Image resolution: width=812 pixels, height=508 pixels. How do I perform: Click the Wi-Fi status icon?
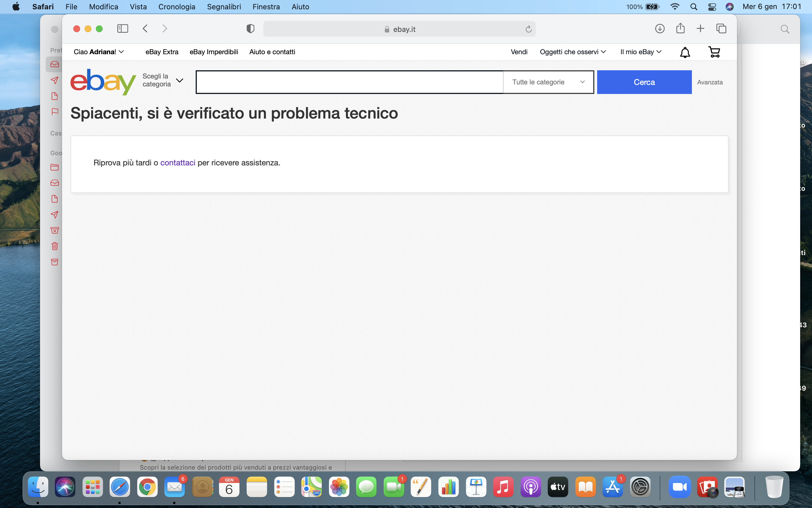pos(674,7)
